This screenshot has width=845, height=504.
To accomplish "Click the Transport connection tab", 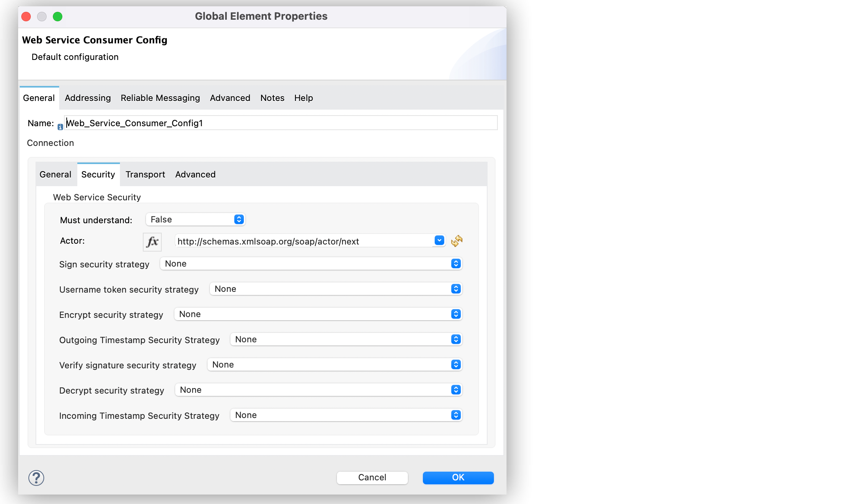I will pos(145,174).
